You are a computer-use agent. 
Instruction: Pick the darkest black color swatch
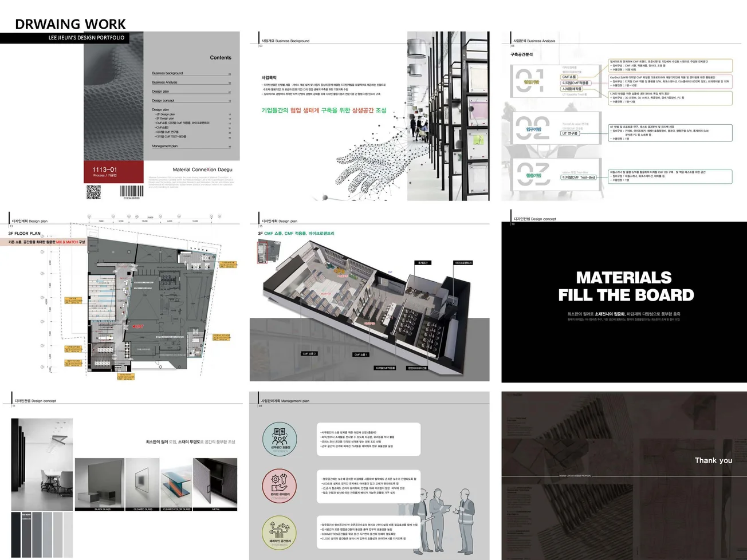(16, 535)
